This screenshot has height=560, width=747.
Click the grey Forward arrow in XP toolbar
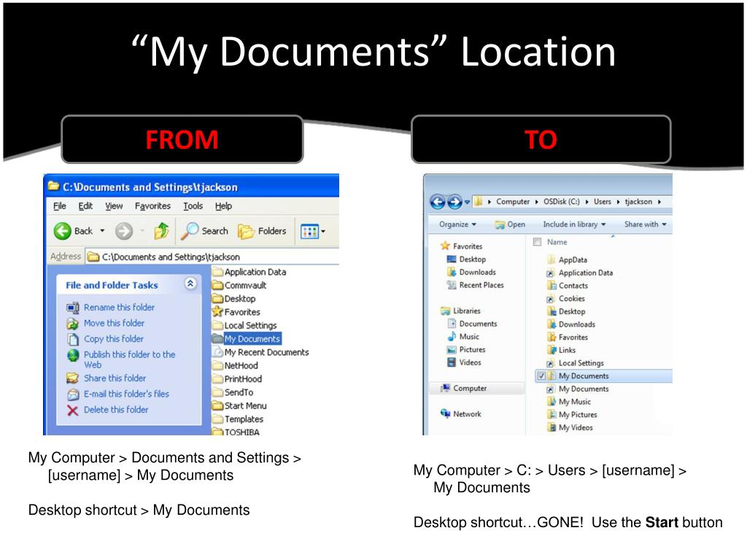[x=124, y=231]
